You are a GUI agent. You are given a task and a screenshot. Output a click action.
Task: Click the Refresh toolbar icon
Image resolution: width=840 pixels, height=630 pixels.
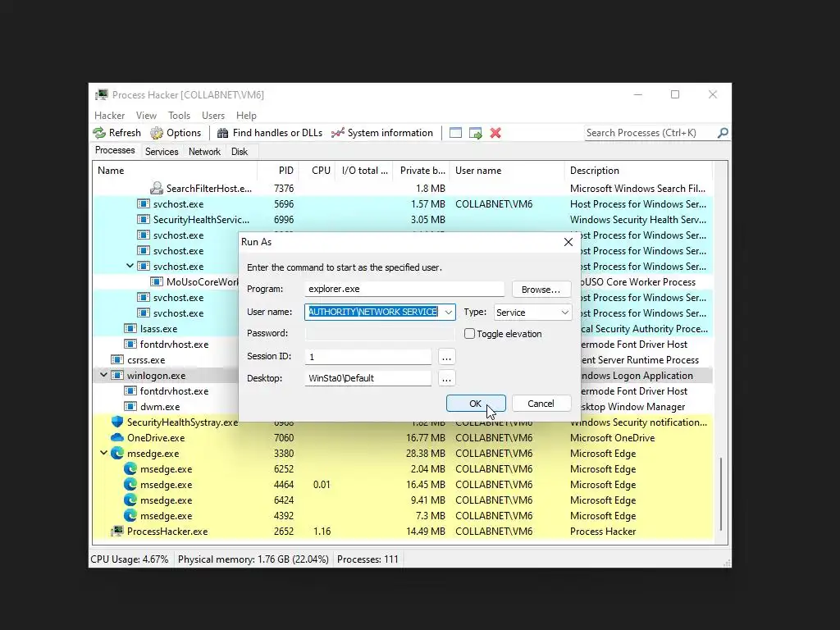tap(99, 133)
